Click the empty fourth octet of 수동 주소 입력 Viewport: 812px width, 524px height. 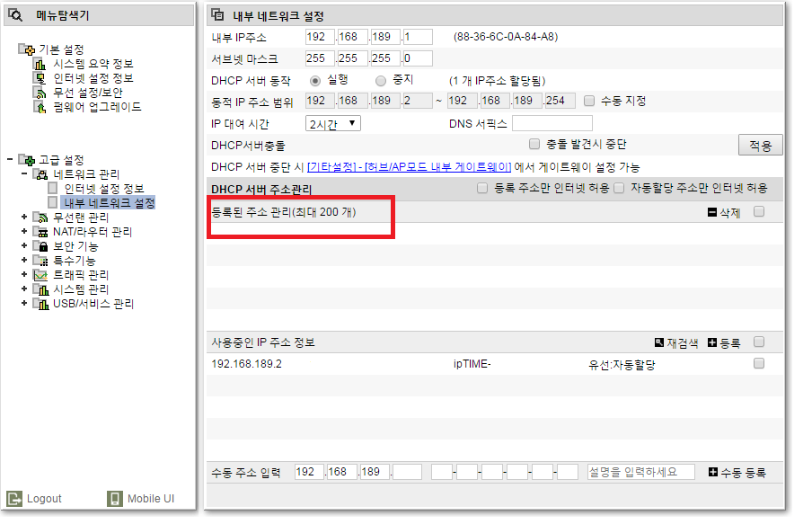(x=407, y=472)
